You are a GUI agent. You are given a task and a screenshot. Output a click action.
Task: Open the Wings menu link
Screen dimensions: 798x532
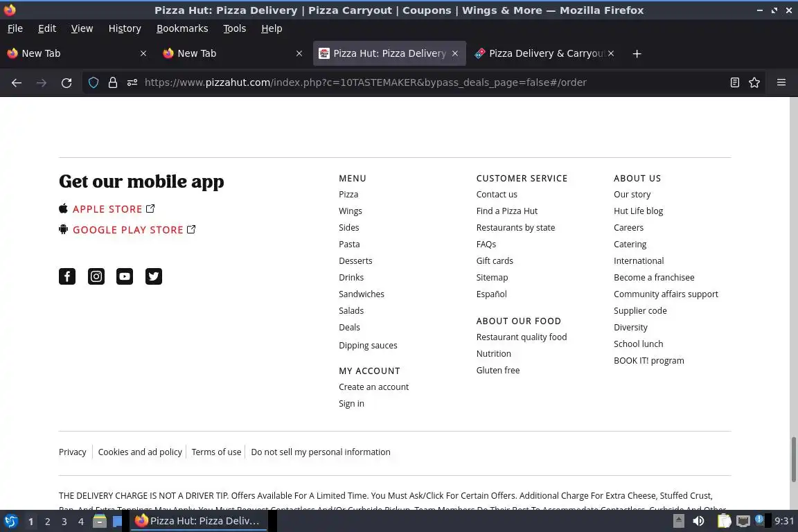[x=351, y=211]
